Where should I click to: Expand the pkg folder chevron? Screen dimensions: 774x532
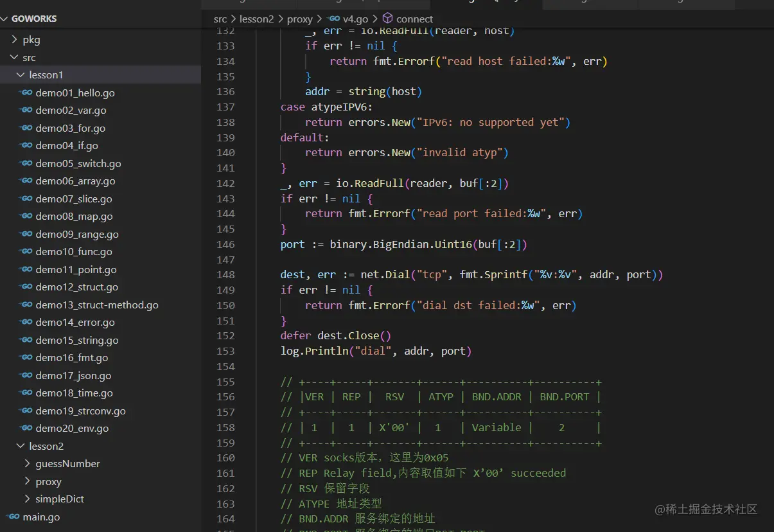click(14, 40)
